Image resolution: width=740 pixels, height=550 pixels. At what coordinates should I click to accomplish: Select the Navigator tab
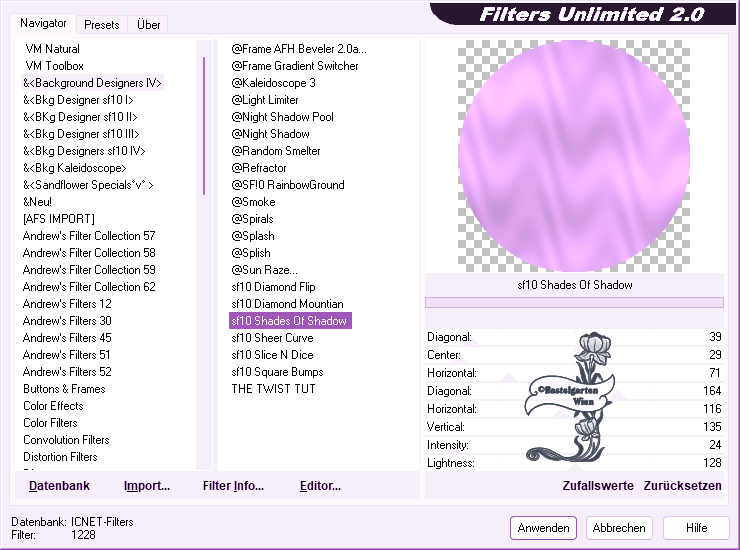coord(43,23)
